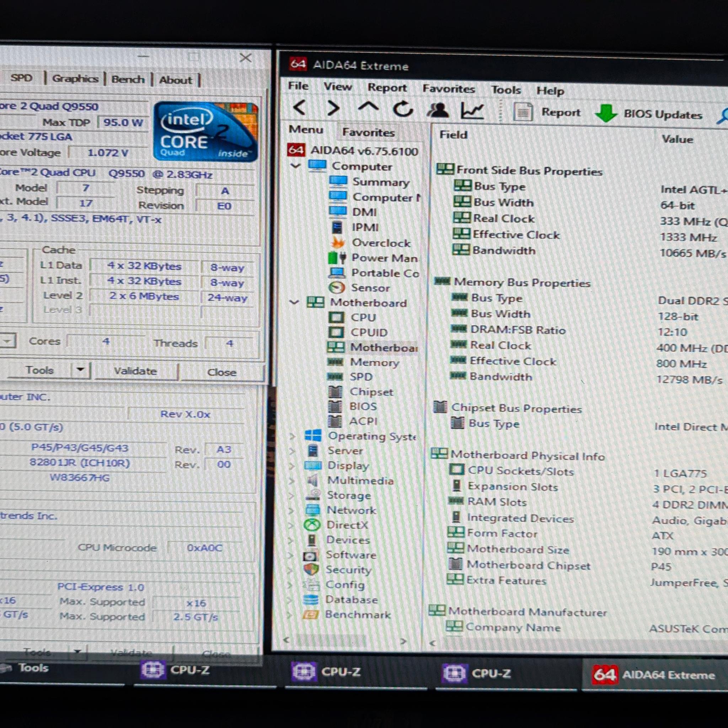Collapse the Computer tree node
The width and height of the screenshot is (728, 728).
(x=296, y=165)
